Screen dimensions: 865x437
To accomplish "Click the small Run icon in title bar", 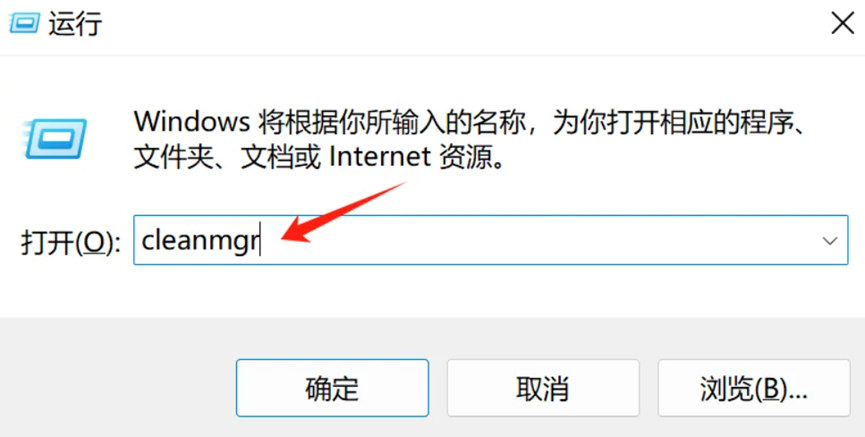I will [25, 24].
